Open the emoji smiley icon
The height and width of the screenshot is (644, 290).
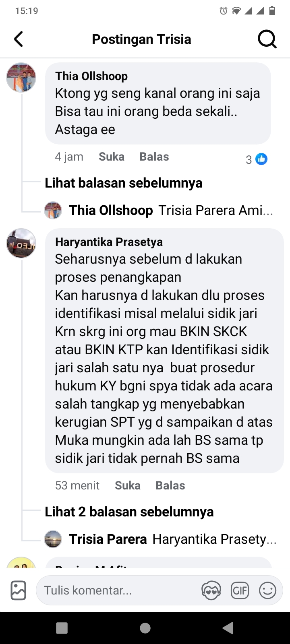pos(267,590)
